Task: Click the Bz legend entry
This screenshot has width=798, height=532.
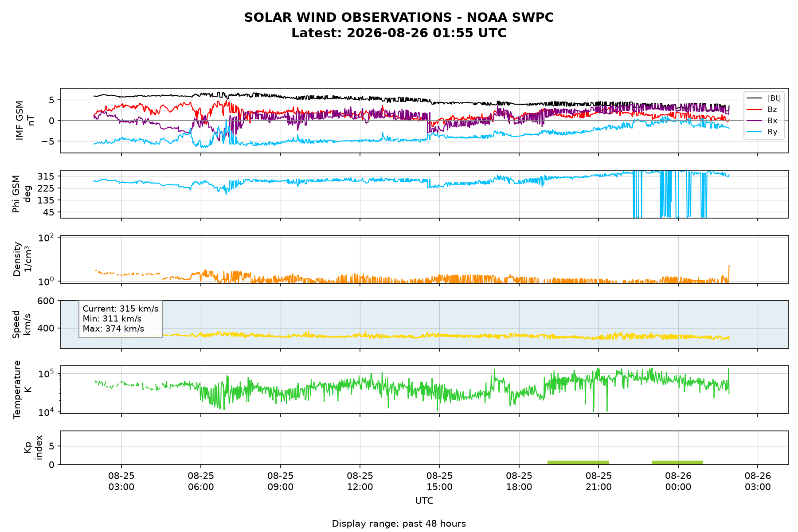Action: [x=762, y=109]
